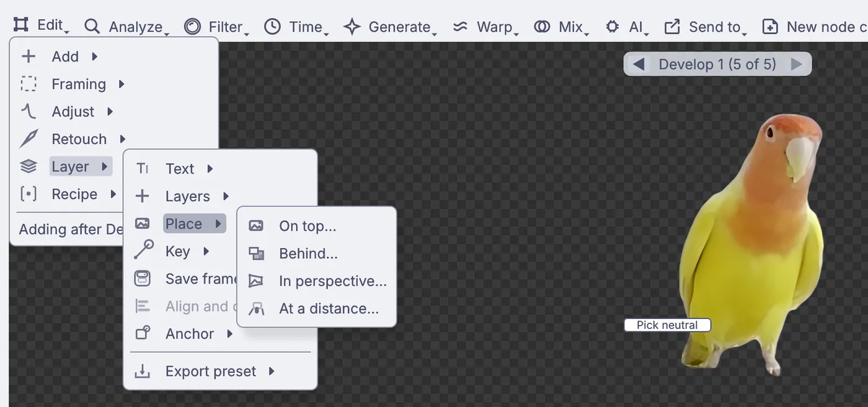Open the Analyze dropdown menu
This screenshot has height=407, width=868.
click(127, 27)
